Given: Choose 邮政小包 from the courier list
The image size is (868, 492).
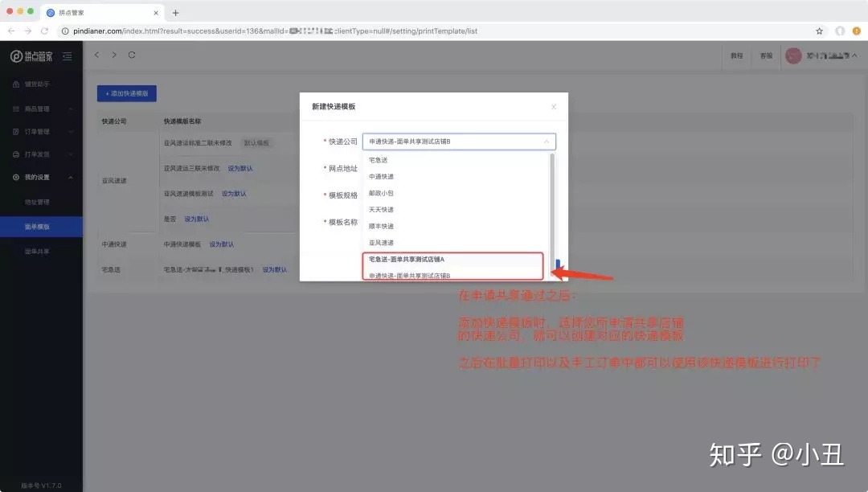Looking at the screenshot, I should [x=456, y=193].
